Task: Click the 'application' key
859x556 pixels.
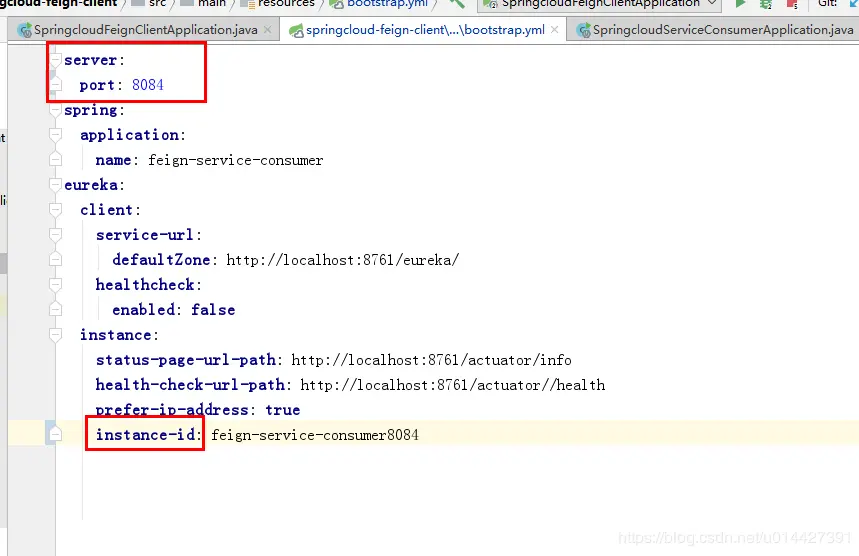Action: coord(129,135)
